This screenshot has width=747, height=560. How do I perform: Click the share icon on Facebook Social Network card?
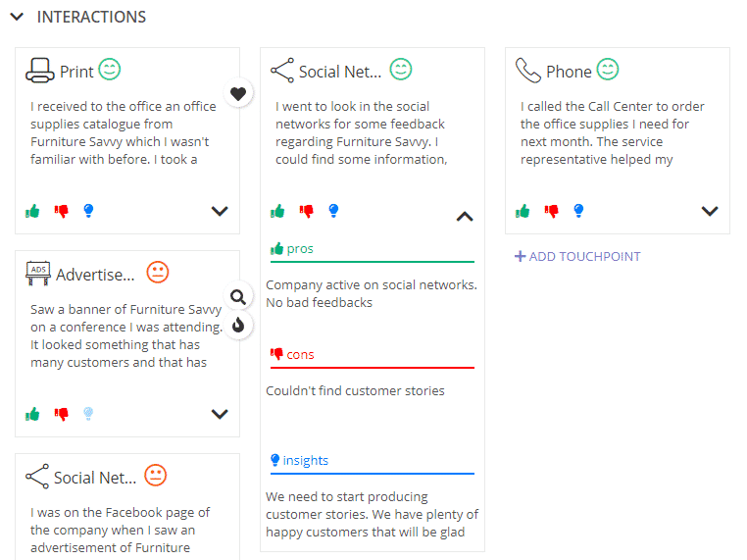point(37,476)
